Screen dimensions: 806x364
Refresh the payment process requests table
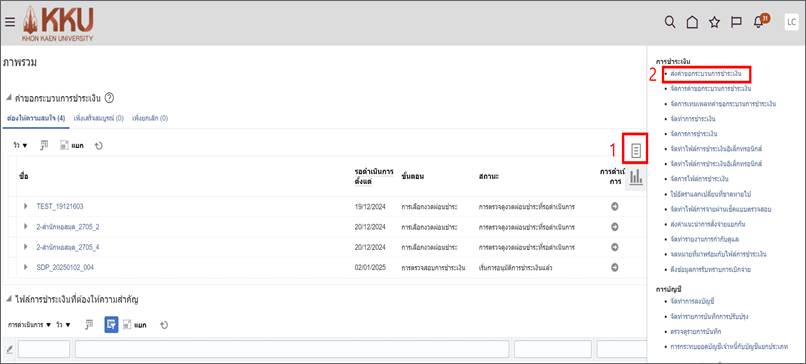point(99,145)
